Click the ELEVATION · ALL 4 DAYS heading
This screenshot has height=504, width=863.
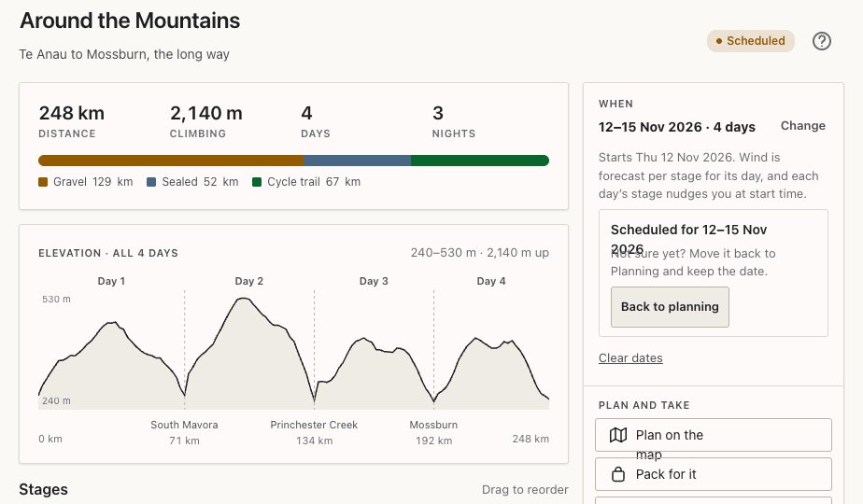[x=108, y=253]
